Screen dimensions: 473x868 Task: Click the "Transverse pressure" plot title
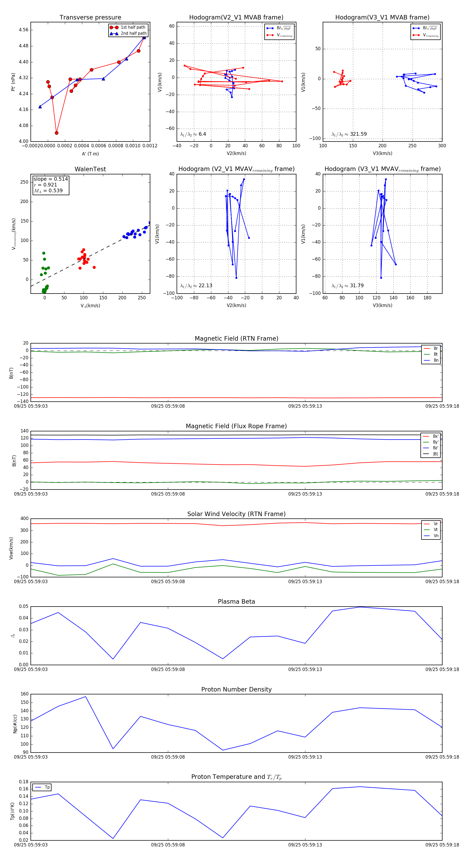click(x=90, y=18)
